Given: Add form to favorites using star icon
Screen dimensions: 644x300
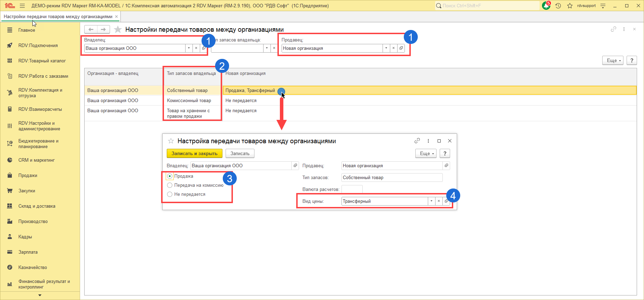Looking at the screenshot, I should (118, 30).
